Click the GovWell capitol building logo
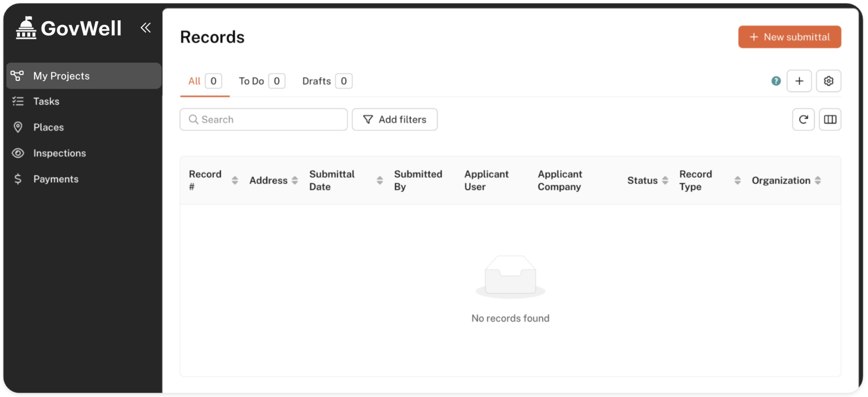 tap(26, 28)
